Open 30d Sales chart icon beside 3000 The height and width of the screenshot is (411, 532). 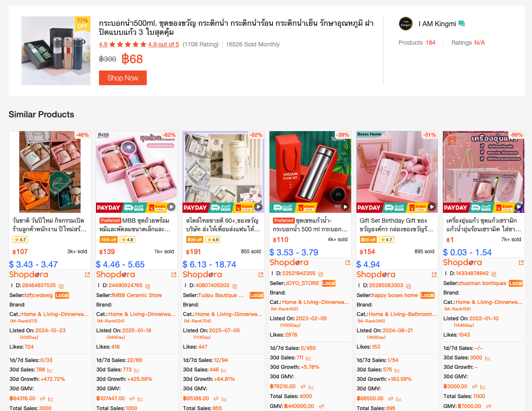pyautogui.click(x=488, y=358)
